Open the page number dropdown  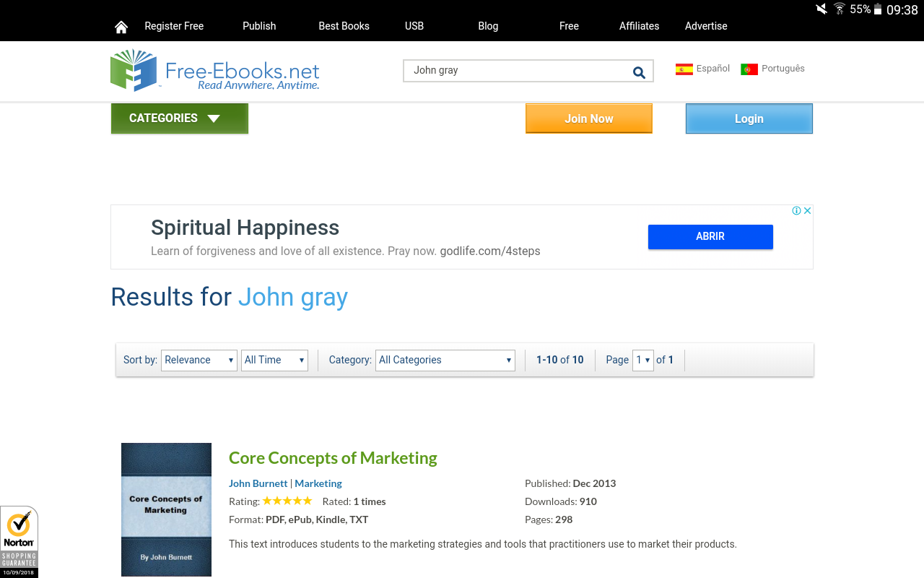click(x=642, y=360)
